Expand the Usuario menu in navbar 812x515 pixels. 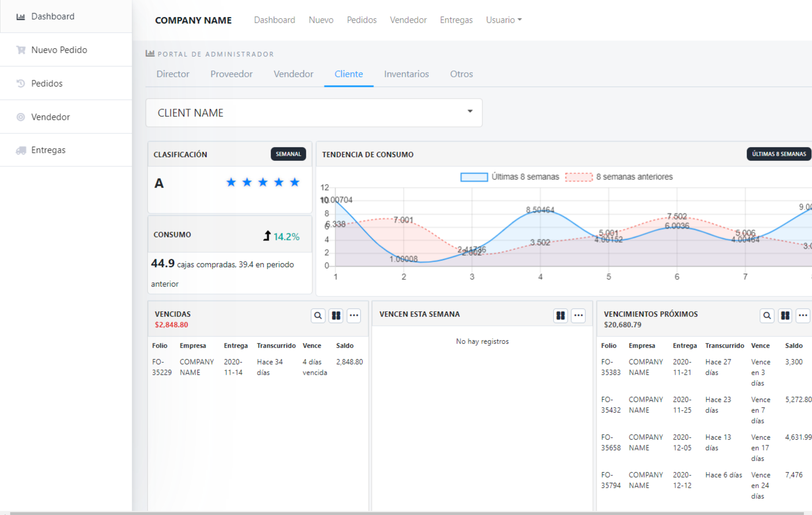504,20
